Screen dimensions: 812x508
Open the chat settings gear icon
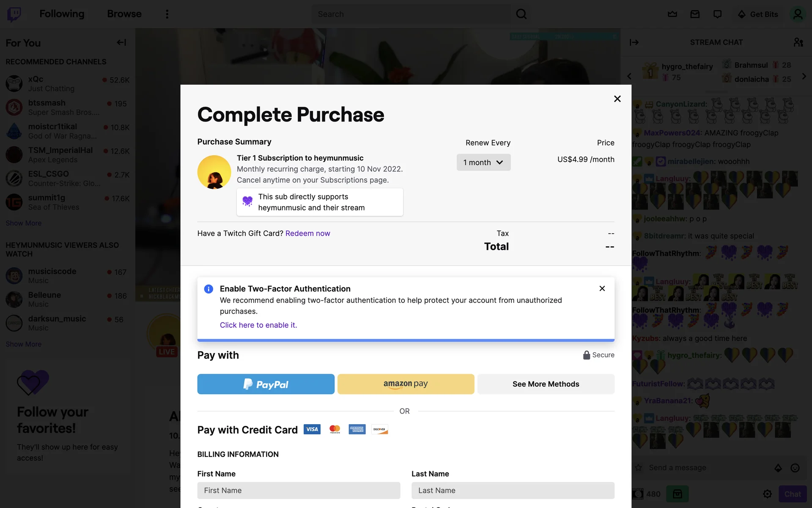click(x=767, y=494)
